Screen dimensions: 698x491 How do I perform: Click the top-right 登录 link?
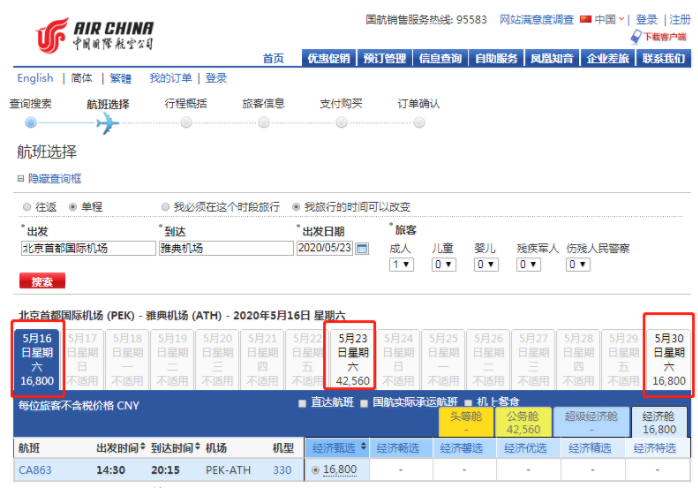coord(646,20)
